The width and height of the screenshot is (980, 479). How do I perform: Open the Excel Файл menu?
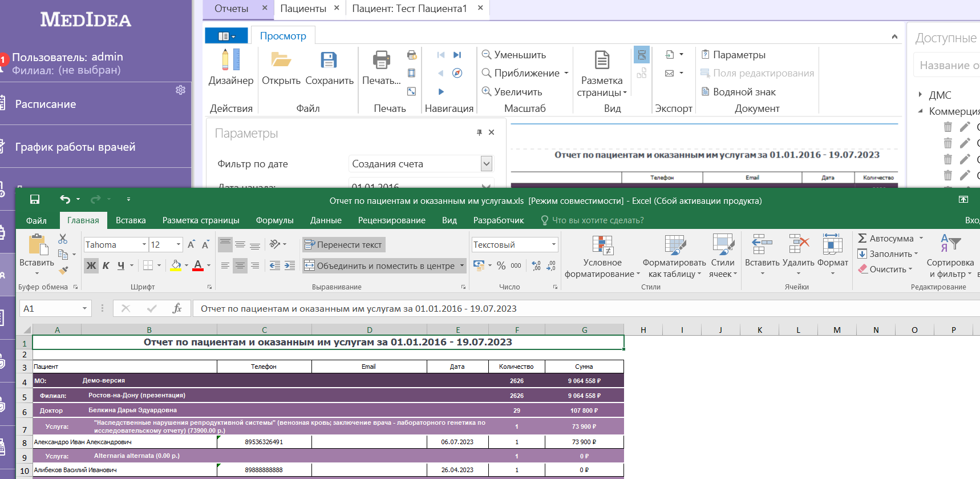pyautogui.click(x=37, y=220)
